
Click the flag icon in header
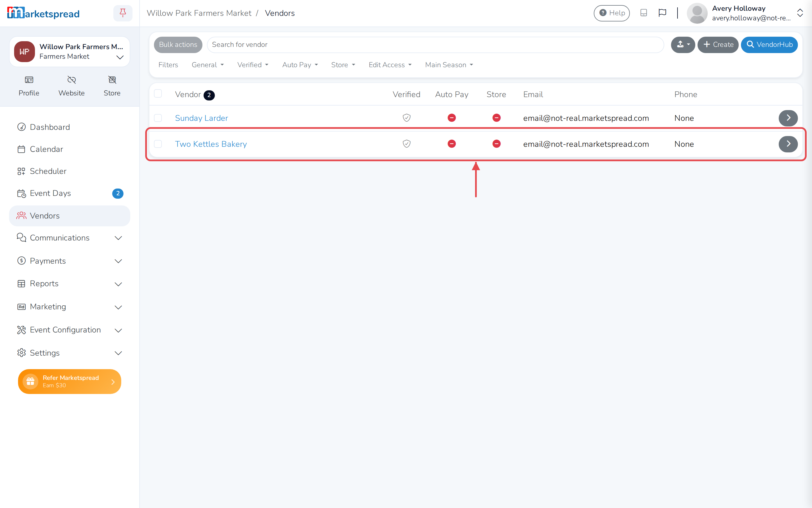[662, 13]
